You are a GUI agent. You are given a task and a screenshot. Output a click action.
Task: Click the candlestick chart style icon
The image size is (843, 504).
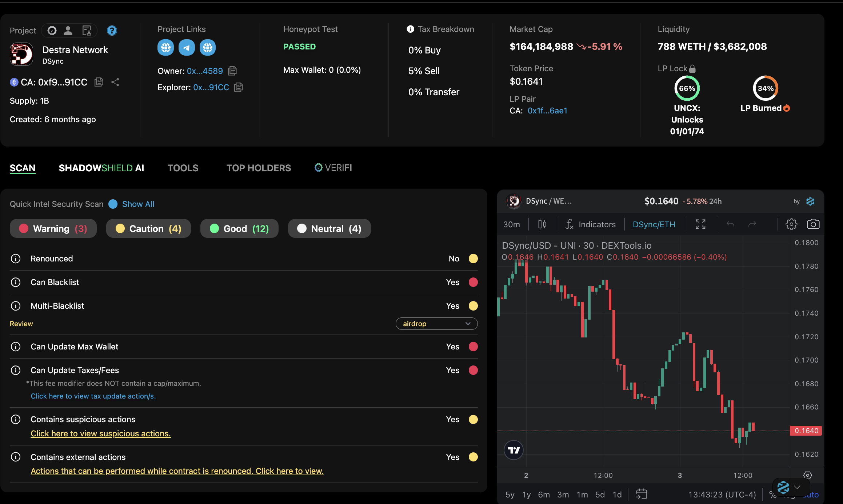[542, 224]
